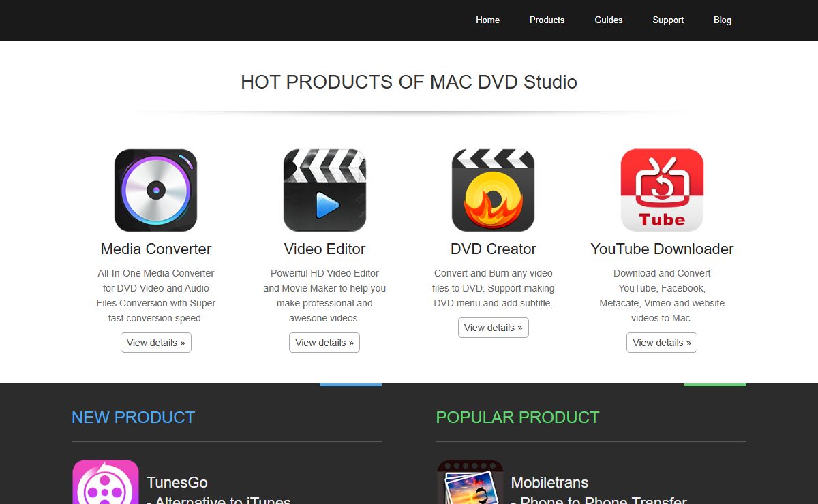Click the YouTube Downloader title text
Image resolution: width=818 pixels, height=504 pixels.
coord(662,249)
